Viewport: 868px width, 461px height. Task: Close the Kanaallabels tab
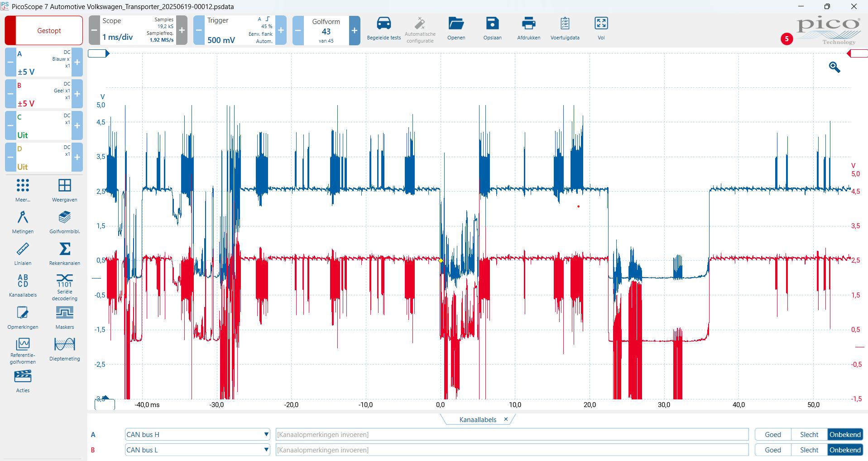coord(506,419)
